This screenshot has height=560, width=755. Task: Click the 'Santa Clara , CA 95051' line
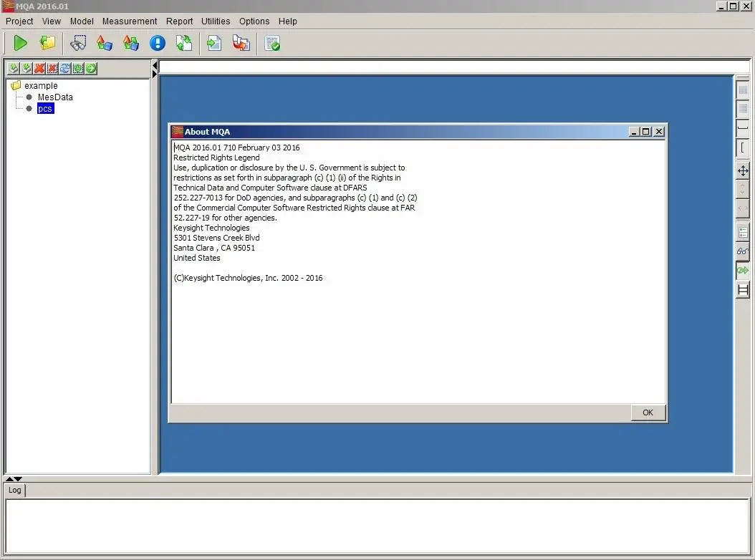[x=214, y=248]
